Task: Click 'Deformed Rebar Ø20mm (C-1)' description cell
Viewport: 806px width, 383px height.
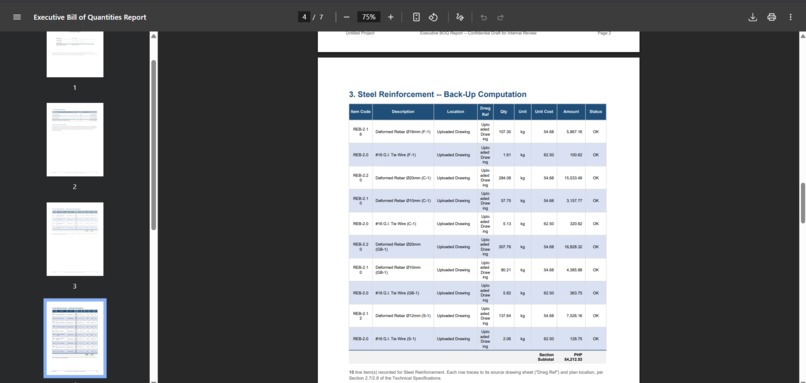Action: pos(403,178)
